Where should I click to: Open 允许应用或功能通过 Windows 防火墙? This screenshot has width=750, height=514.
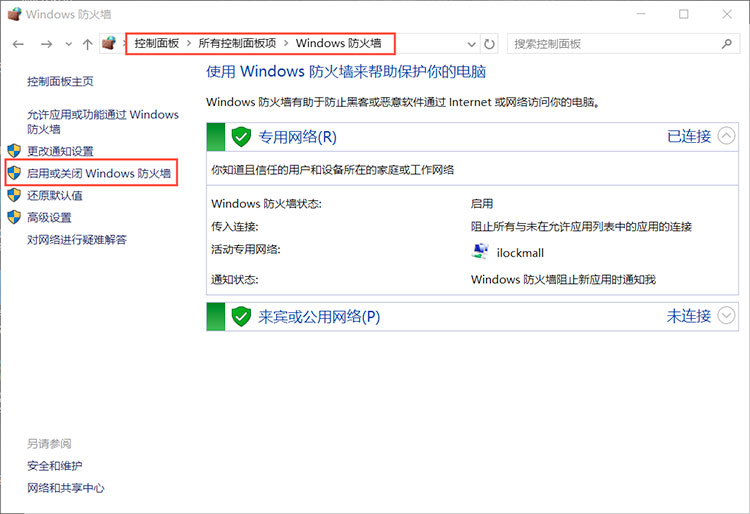click(102, 121)
